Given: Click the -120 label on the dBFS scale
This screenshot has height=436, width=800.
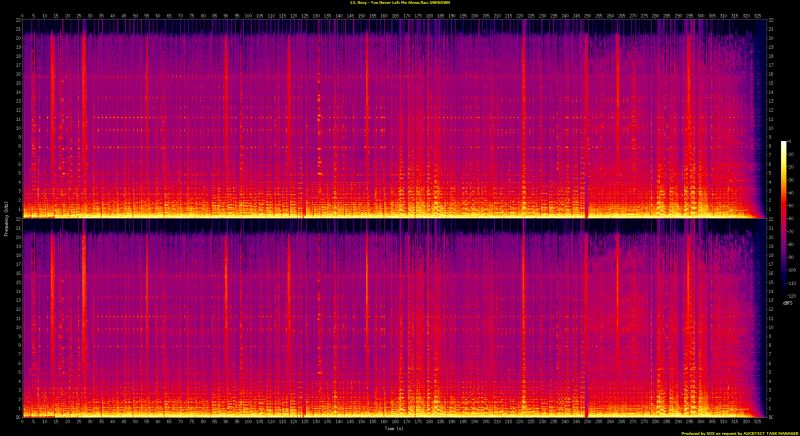Looking at the screenshot, I should coord(793,295).
